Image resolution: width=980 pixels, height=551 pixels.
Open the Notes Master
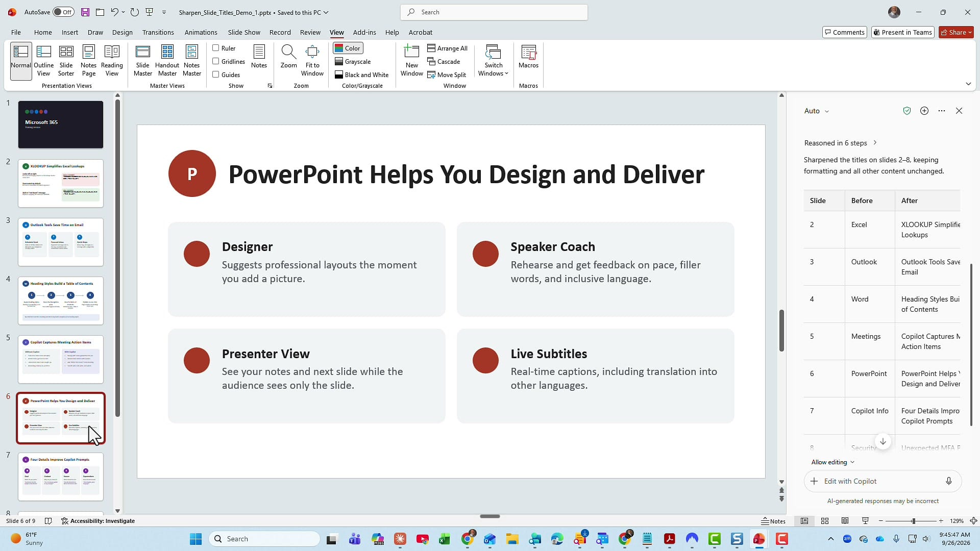coord(192,61)
